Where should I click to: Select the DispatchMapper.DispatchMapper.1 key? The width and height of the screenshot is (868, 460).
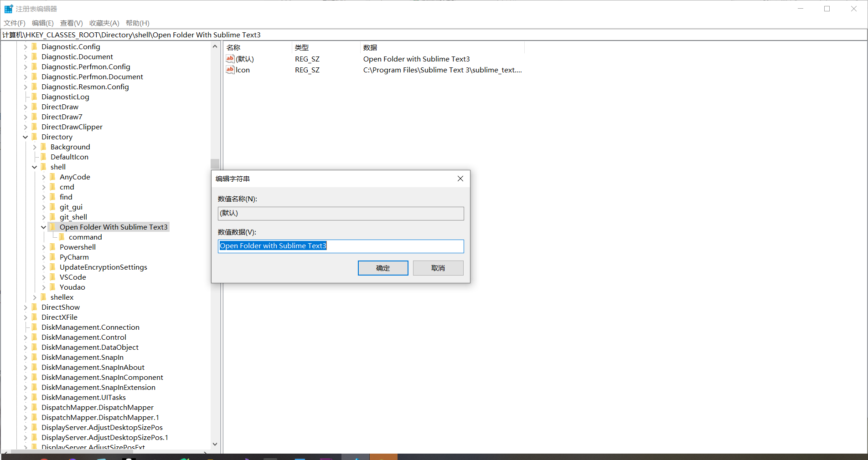(x=100, y=417)
